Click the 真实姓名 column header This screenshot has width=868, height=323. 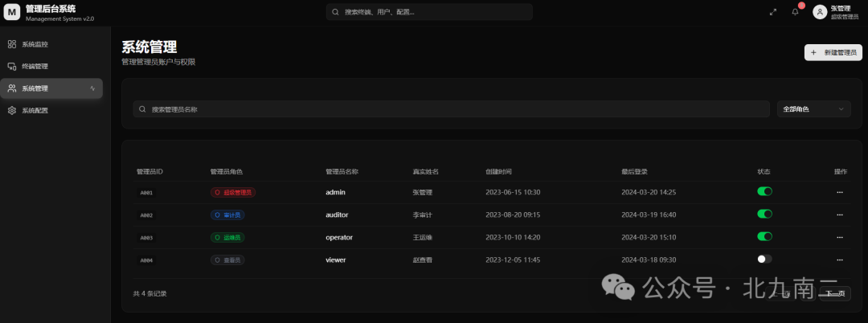426,172
